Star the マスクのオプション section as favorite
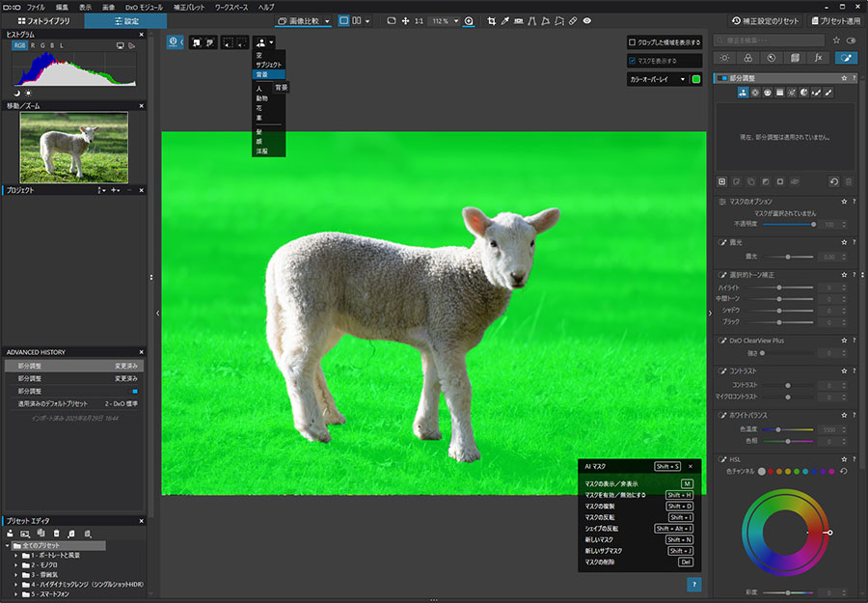The width and height of the screenshot is (868, 603). pyautogui.click(x=844, y=202)
